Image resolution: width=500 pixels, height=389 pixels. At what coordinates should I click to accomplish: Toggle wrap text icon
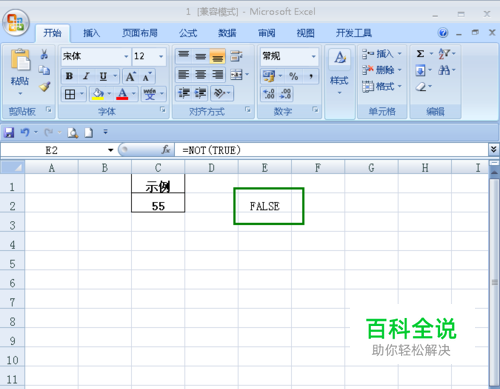(236, 56)
